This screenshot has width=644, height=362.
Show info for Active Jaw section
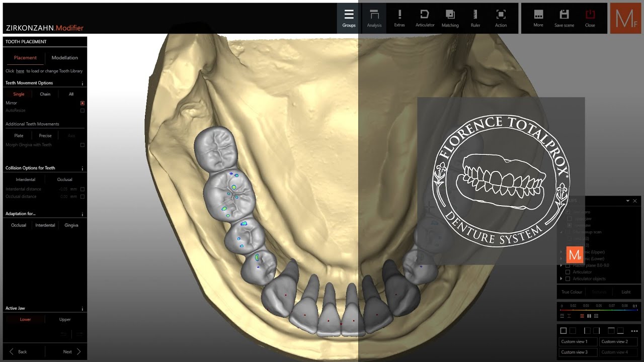[82, 309]
